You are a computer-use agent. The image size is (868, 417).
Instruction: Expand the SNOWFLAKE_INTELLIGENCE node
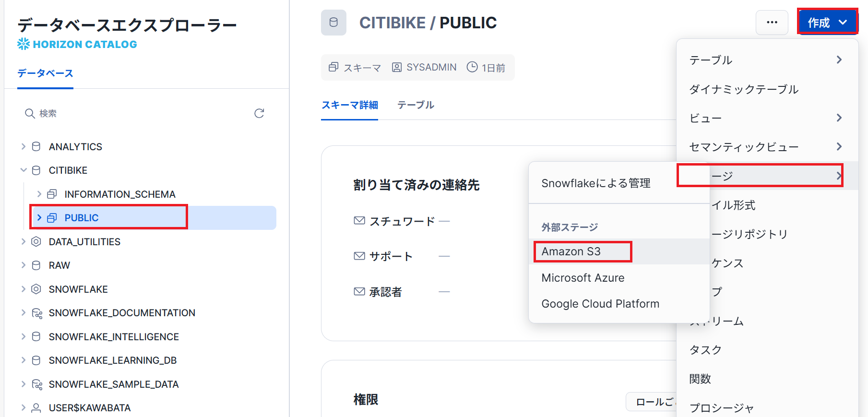tap(23, 336)
